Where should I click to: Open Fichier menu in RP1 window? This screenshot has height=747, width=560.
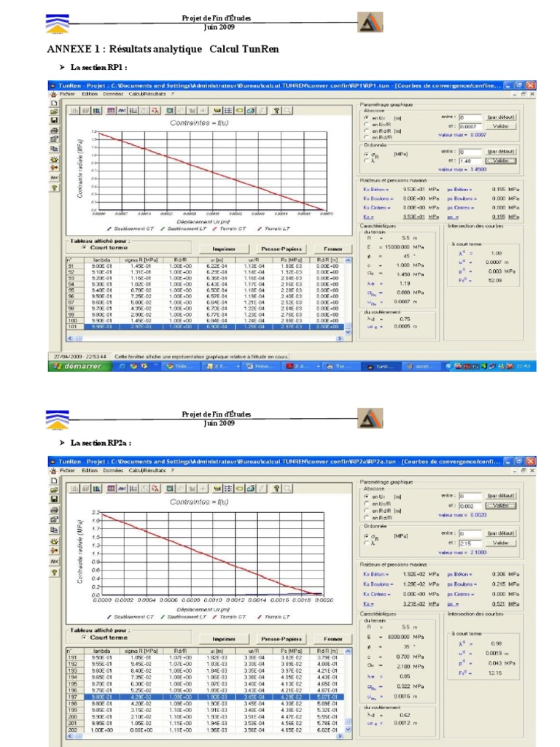tap(67, 94)
